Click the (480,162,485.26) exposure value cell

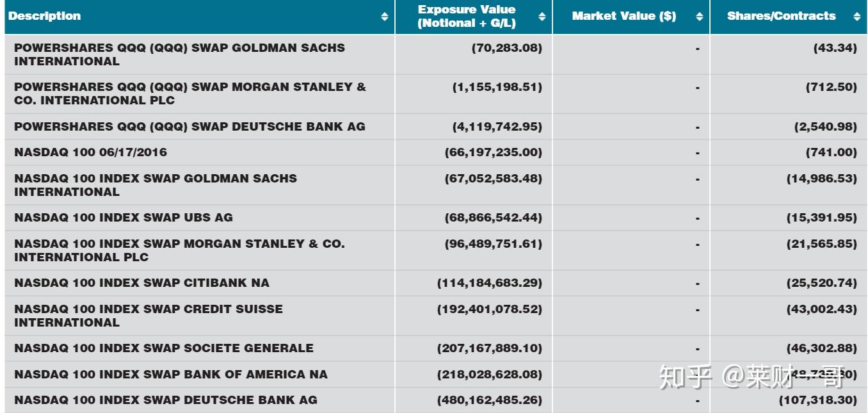click(x=489, y=400)
